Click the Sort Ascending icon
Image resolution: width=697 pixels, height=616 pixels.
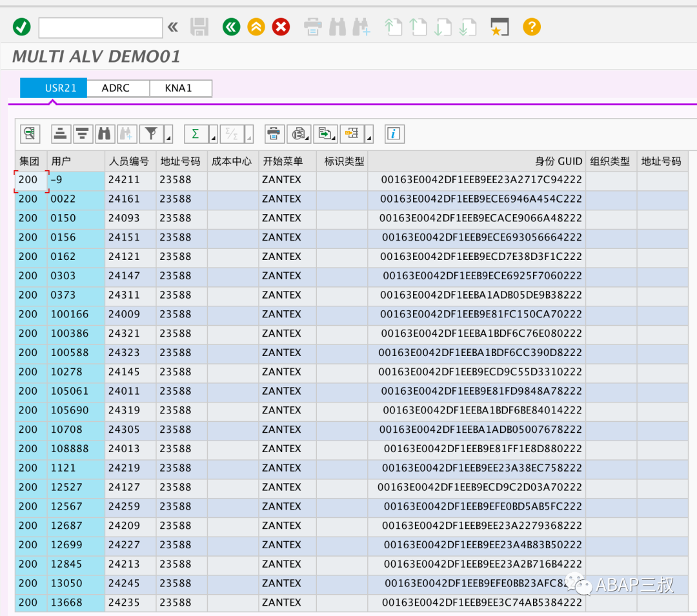pyautogui.click(x=61, y=134)
